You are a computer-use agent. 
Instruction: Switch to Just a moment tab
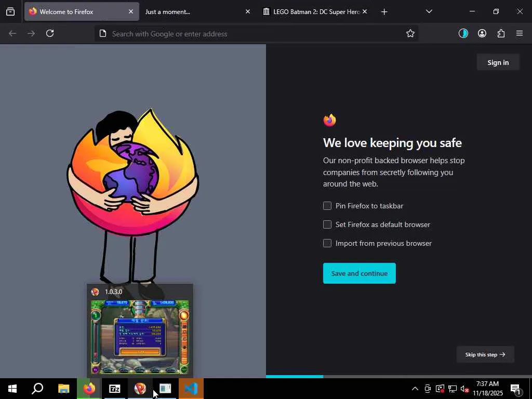[x=198, y=11]
